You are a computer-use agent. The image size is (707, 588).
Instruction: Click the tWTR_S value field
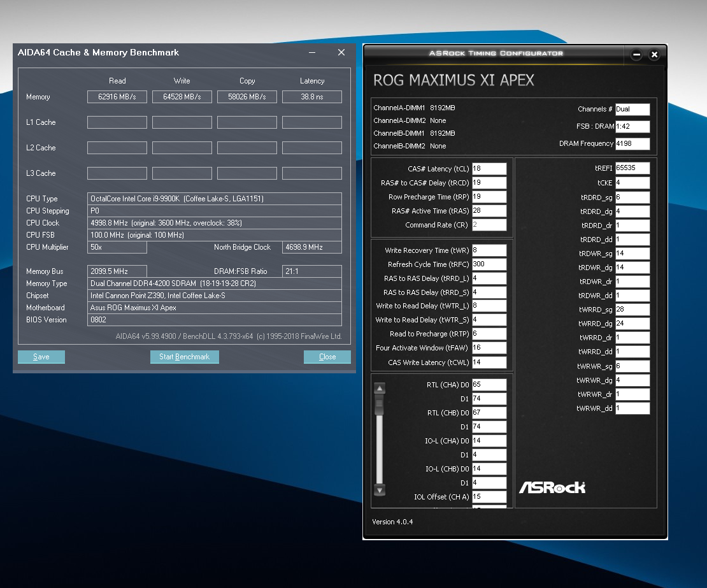coord(489,320)
